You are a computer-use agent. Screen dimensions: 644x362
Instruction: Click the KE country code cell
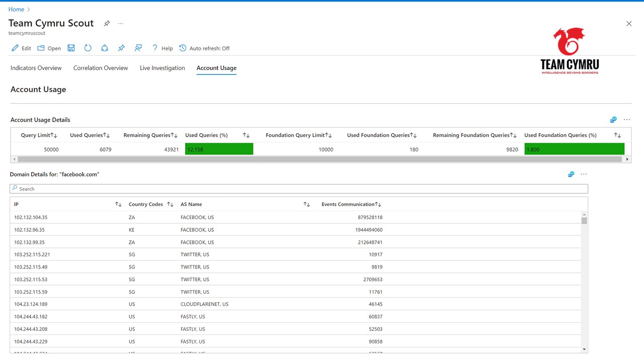pos(132,230)
